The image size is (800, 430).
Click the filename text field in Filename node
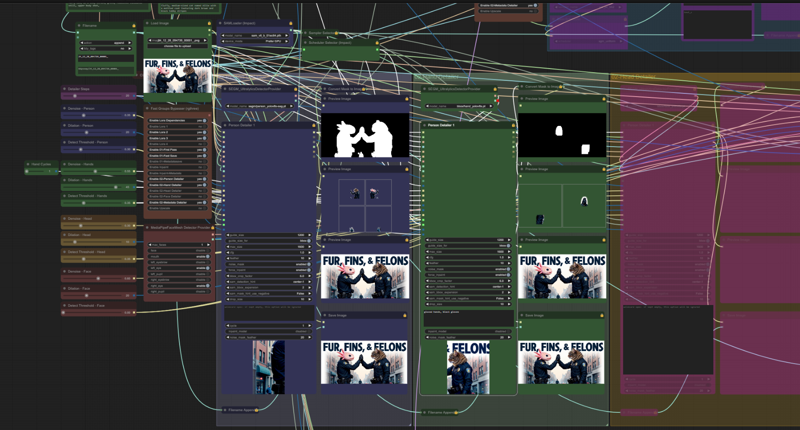coord(106,58)
